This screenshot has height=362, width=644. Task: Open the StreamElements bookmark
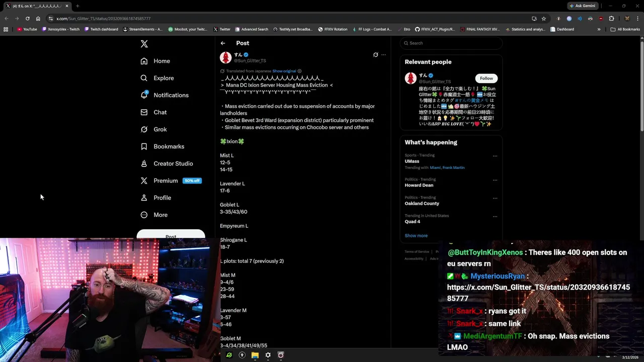coord(143,29)
